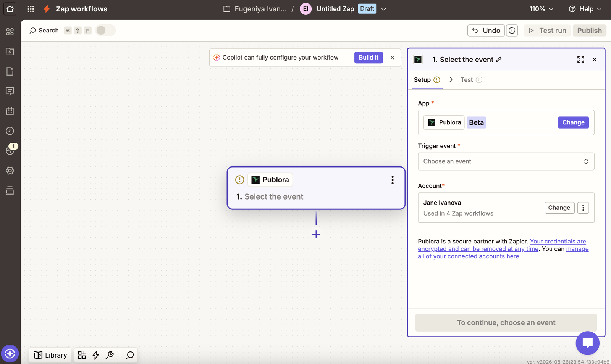Add a step with the plus icon
This screenshot has height=364, width=611.
point(316,234)
